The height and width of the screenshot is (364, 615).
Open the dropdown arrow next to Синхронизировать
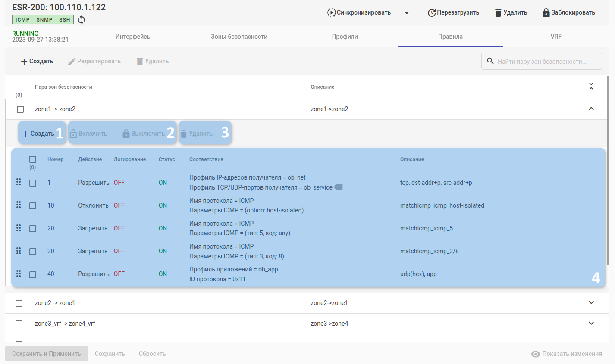(x=407, y=13)
